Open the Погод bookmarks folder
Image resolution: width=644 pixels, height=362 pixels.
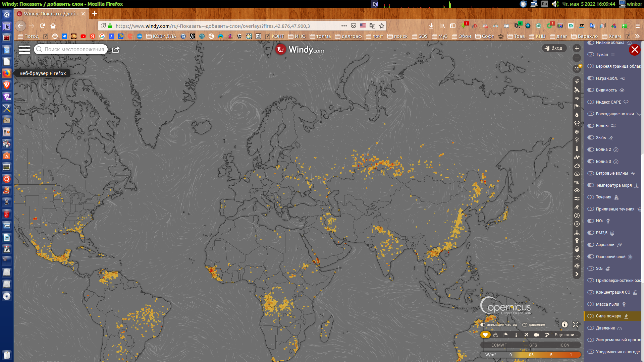28,36
